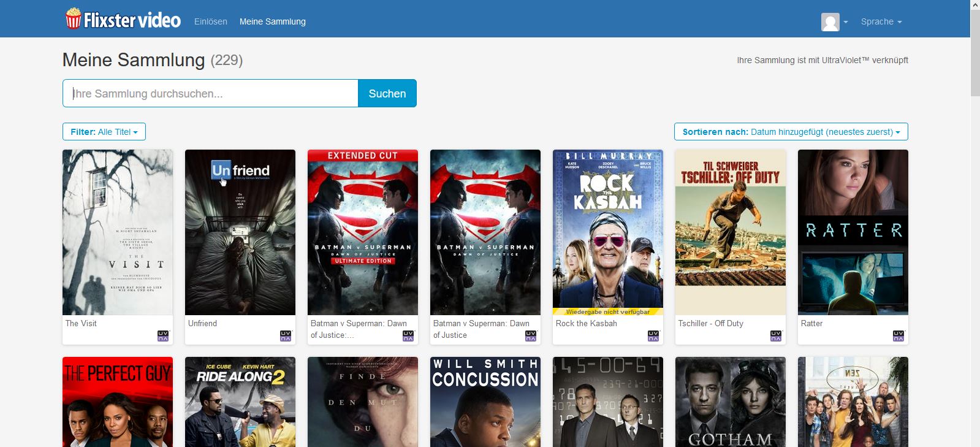Open The Perfect Guy poster
Image resolution: width=980 pixels, height=447 pixels.
point(118,402)
